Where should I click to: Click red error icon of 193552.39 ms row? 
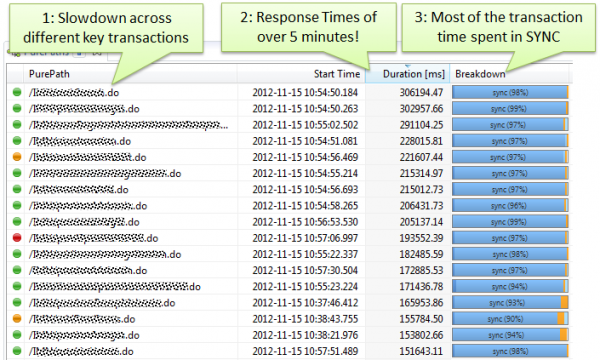point(17,238)
